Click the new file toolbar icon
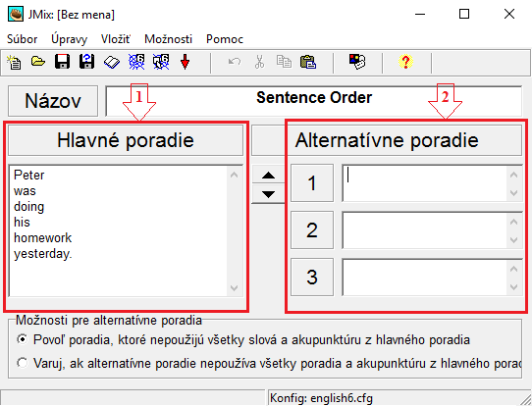This screenshot has height=406, width=532. coord(14,62)
